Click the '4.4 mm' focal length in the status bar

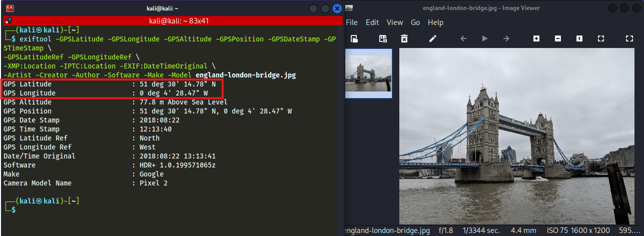(522, 230)
